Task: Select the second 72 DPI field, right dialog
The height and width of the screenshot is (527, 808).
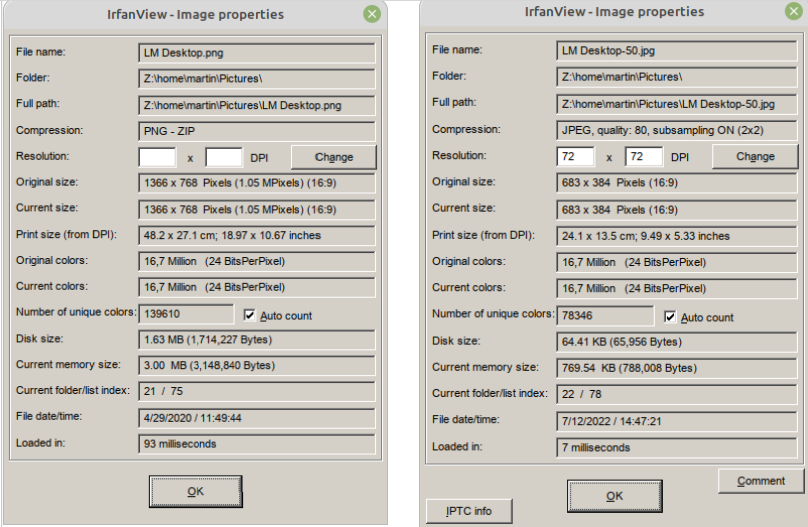Action: coord(644,156)
